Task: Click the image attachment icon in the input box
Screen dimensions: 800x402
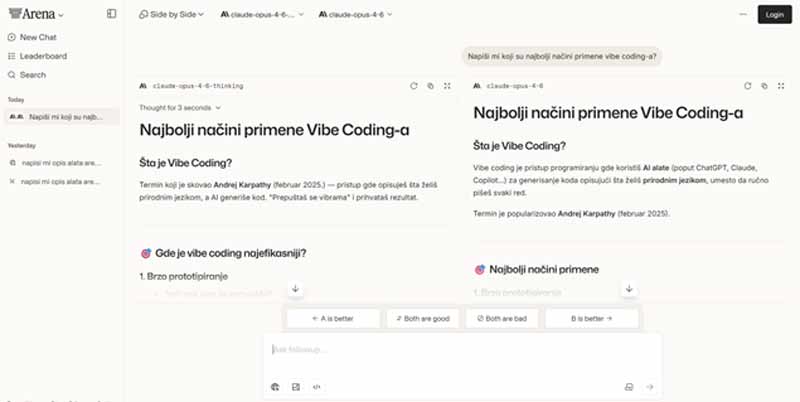Action: 296,386
